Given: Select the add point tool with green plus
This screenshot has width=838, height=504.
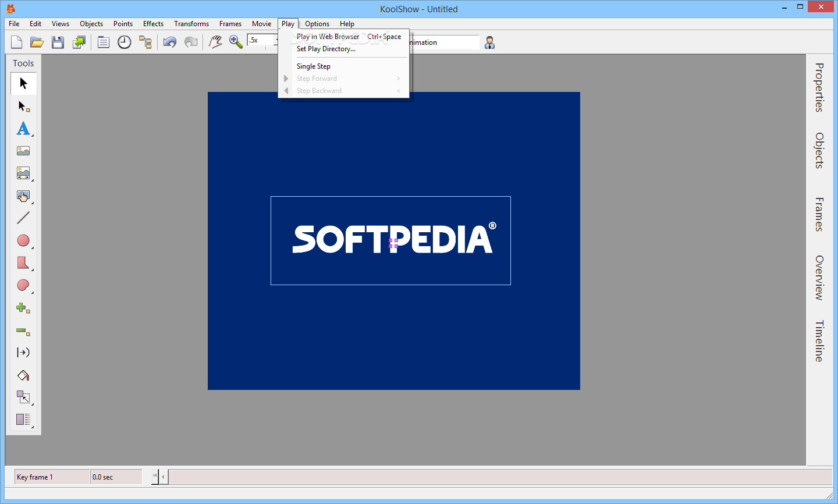Looking at the screenshot, I should coord(23,308).
